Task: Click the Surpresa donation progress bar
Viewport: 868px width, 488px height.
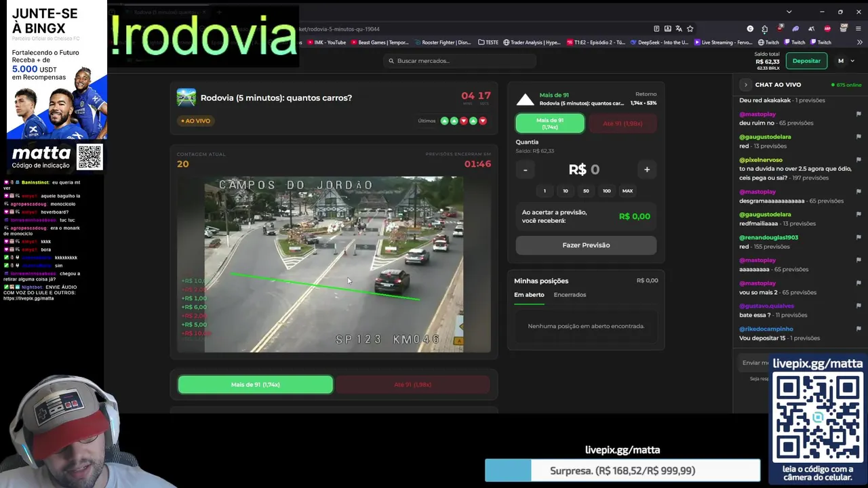Action: click(623, 470)
